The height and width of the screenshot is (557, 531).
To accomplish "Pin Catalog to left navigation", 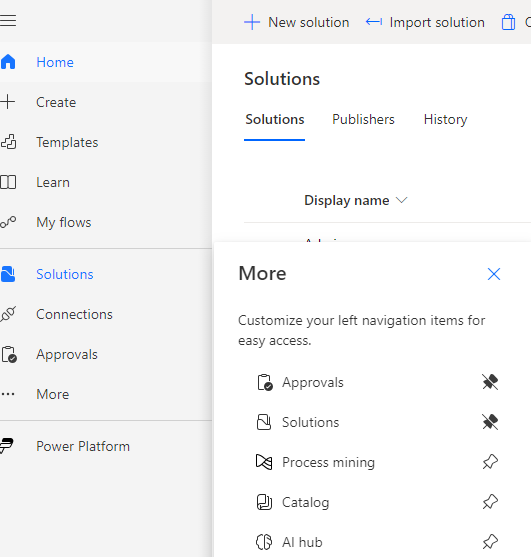I will click(x=490, y=502).
